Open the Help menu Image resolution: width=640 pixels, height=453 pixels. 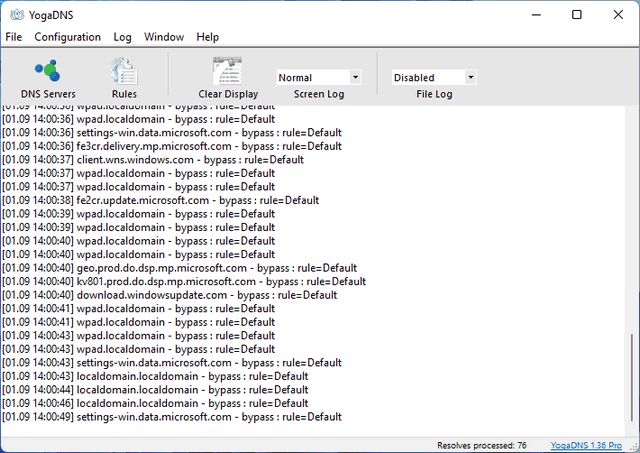[207, 37]
